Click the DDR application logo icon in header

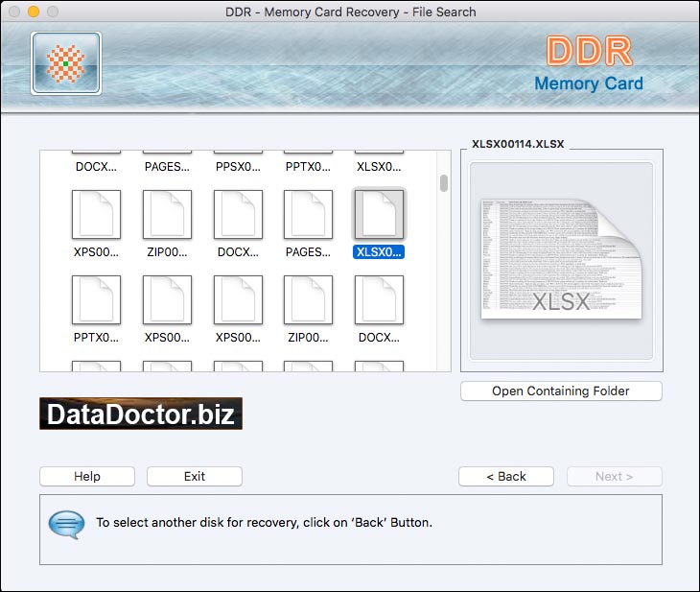(x=66, y=63)
